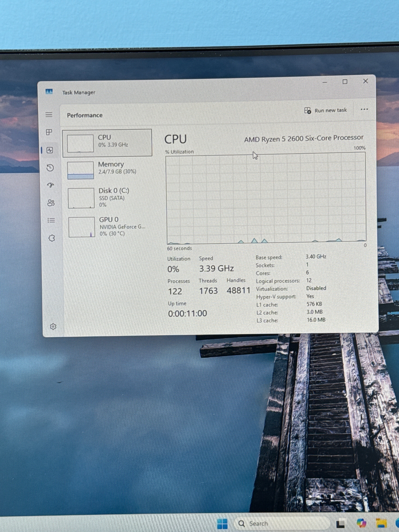Click the up time 0:00:11:00 value
Image resolution: width=399 pixels, height=532 pixels.
point(187,313)
